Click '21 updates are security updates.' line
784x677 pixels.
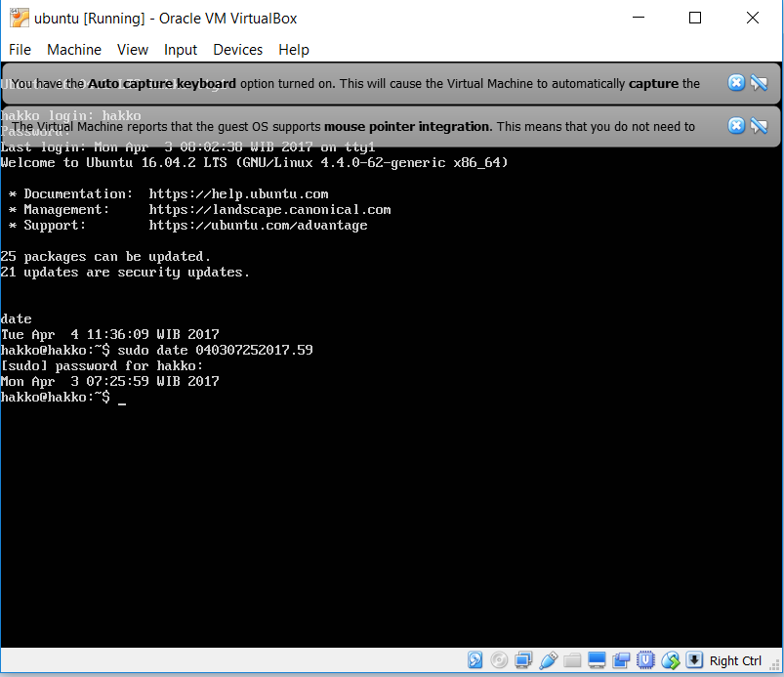coord(125,273)
